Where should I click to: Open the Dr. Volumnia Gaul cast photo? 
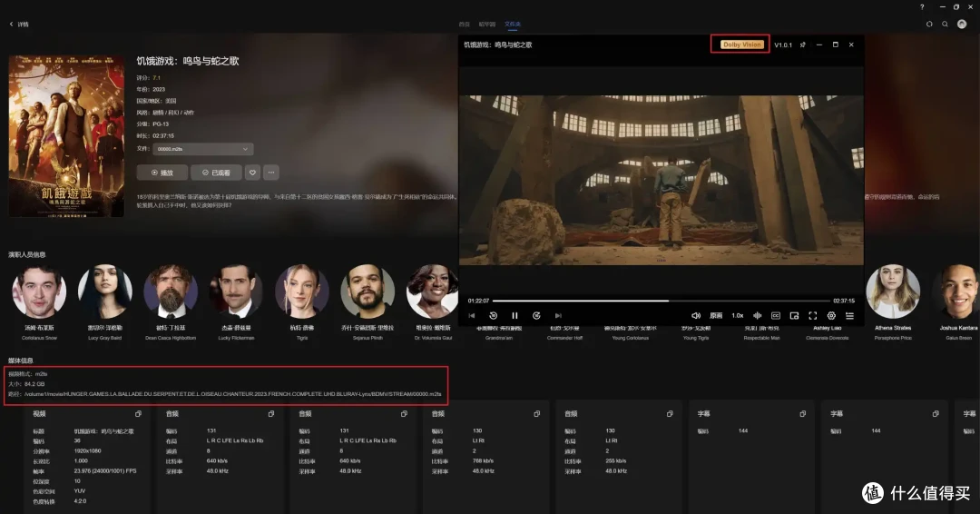433,292
